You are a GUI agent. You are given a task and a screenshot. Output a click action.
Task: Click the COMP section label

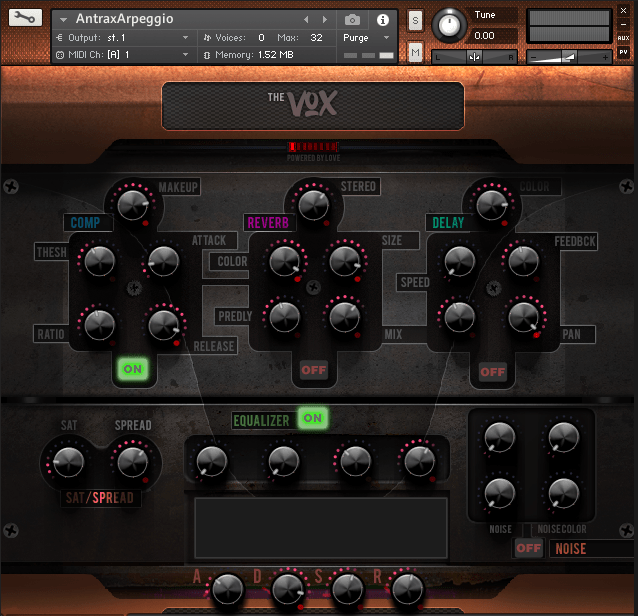point(85,223)
